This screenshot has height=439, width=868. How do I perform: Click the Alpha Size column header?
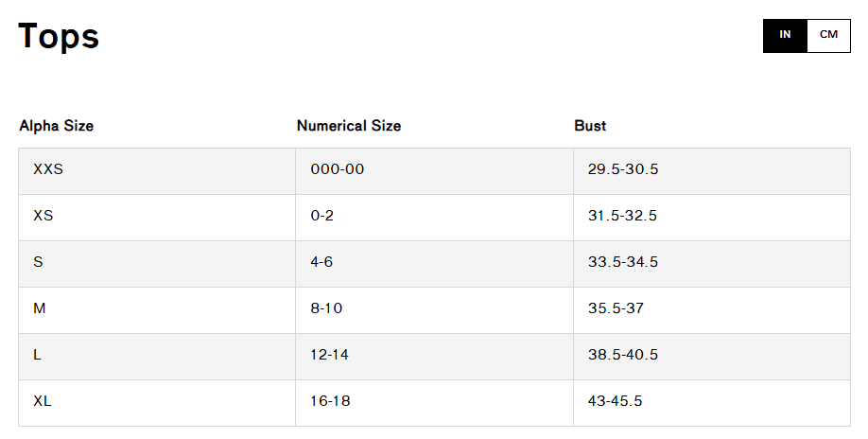click(x=57, y=126)
